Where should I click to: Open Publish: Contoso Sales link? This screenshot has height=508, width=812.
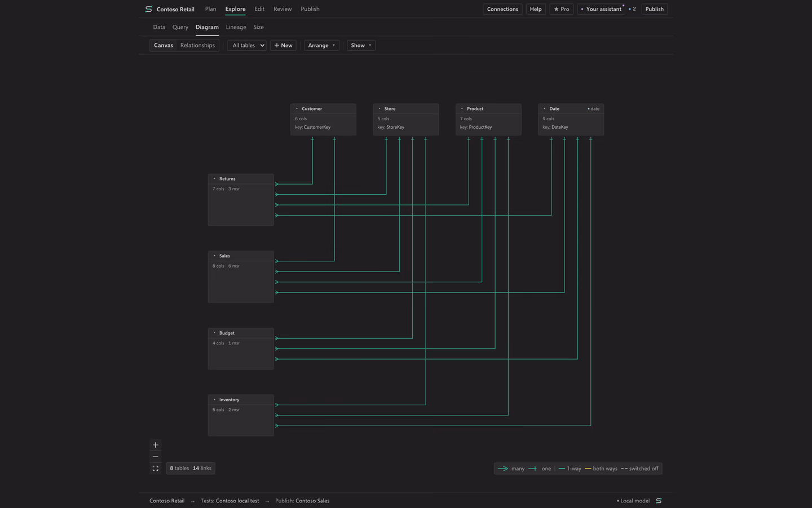coord(302,501)
